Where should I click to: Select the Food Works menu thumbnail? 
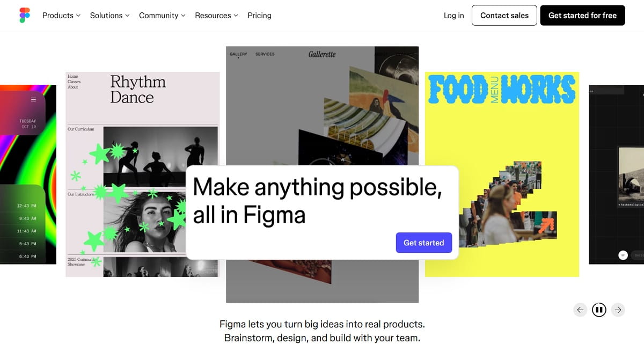502,174
